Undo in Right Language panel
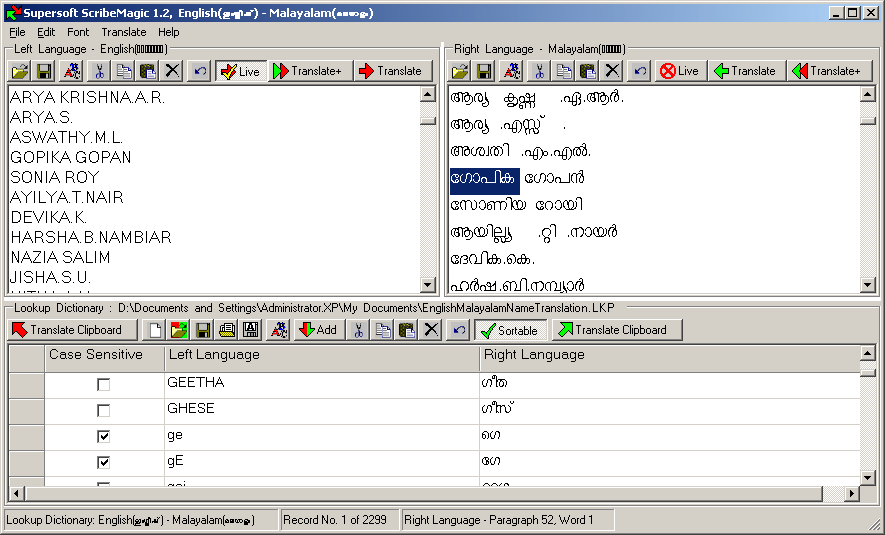This screenshot has width=885, height=535. (x=639, y=71)
